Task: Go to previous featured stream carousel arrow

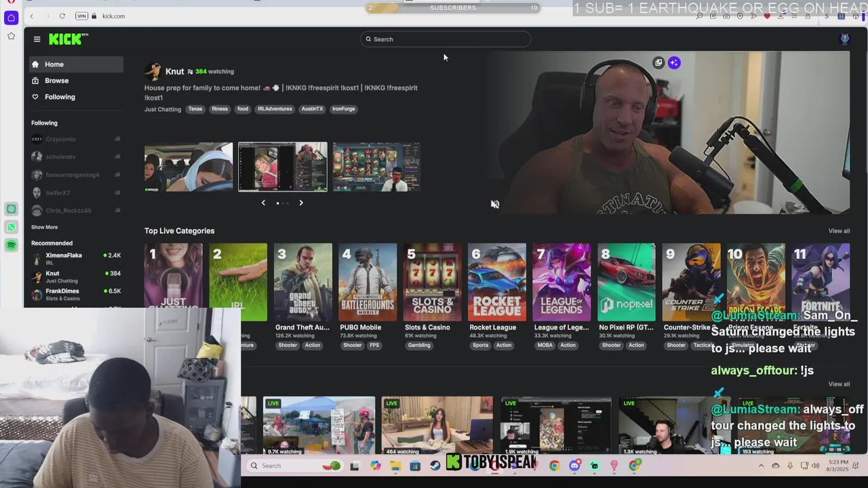Action: [x=264, y=203]
